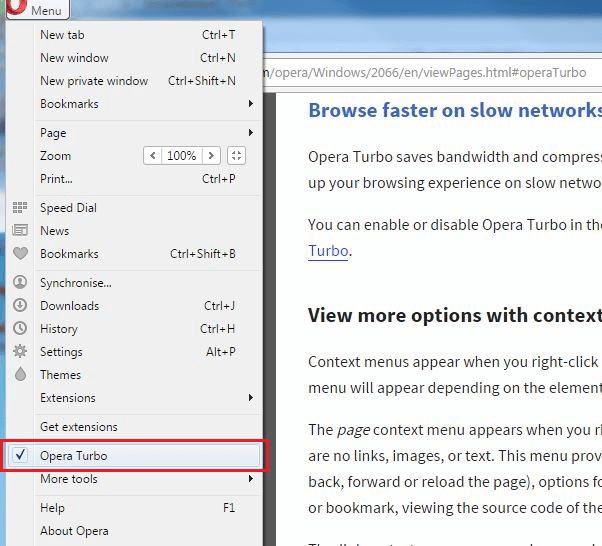
Task: Click the Speed Dial grid icon
Action: coord(19,208)
